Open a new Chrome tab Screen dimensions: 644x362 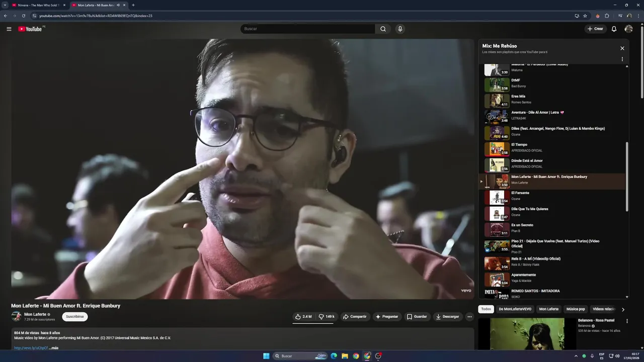[x=133, y=5]
